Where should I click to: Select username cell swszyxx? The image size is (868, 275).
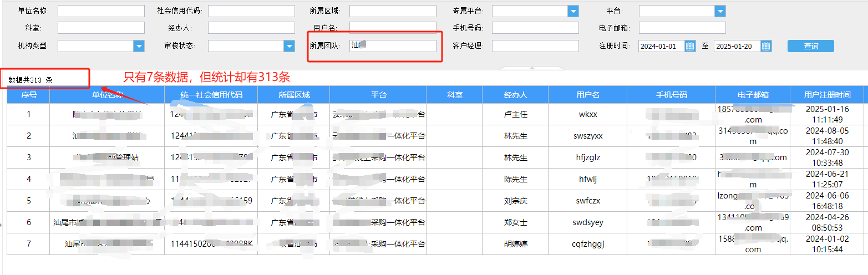(x=588, y=136)
